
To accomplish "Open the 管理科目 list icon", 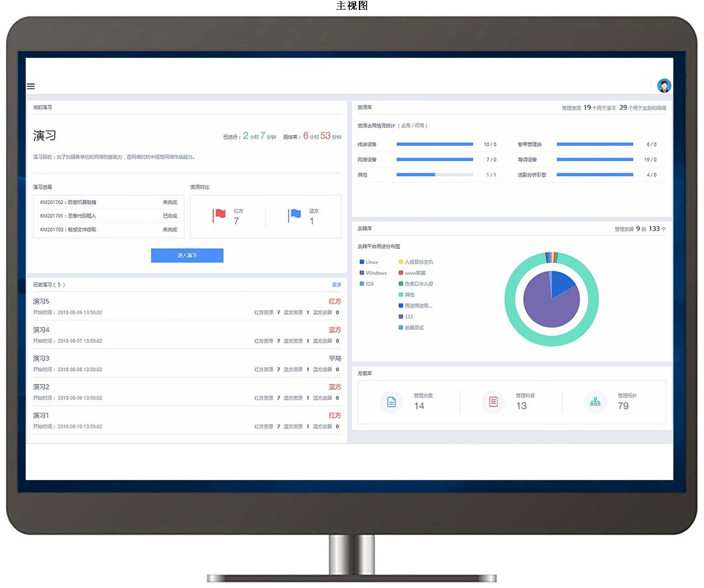I will pyautogui.click(x=493, y=402).
